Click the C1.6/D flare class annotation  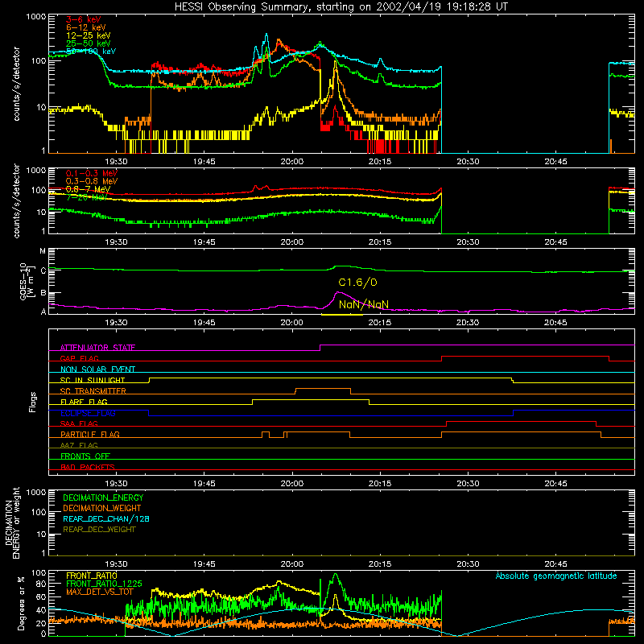point(357,283)
